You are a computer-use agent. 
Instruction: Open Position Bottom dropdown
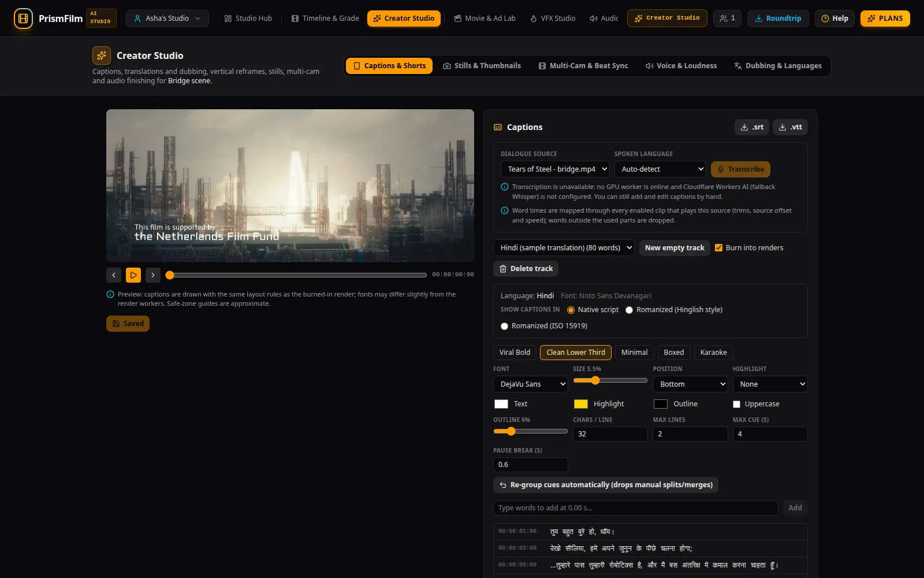click(x=690, y=384)
